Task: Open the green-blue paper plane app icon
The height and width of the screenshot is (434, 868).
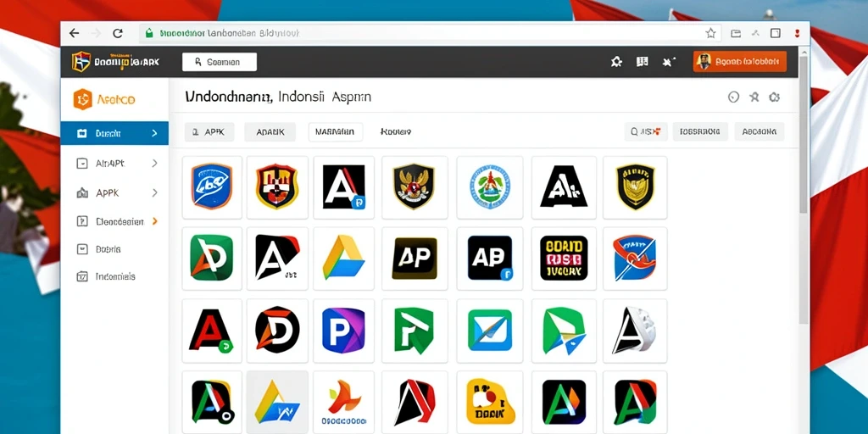Action: [x=564, y=331]
